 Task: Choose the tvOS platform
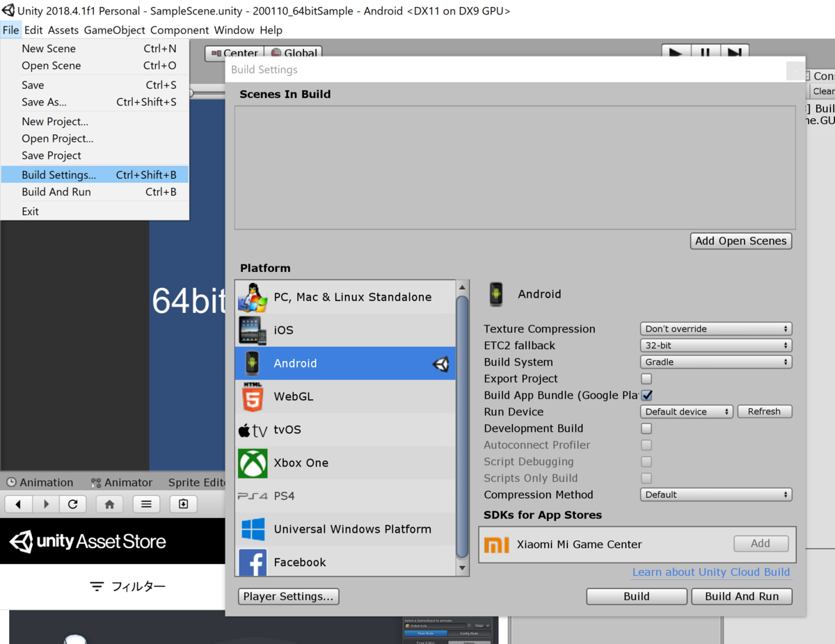[x=345, y=430]
